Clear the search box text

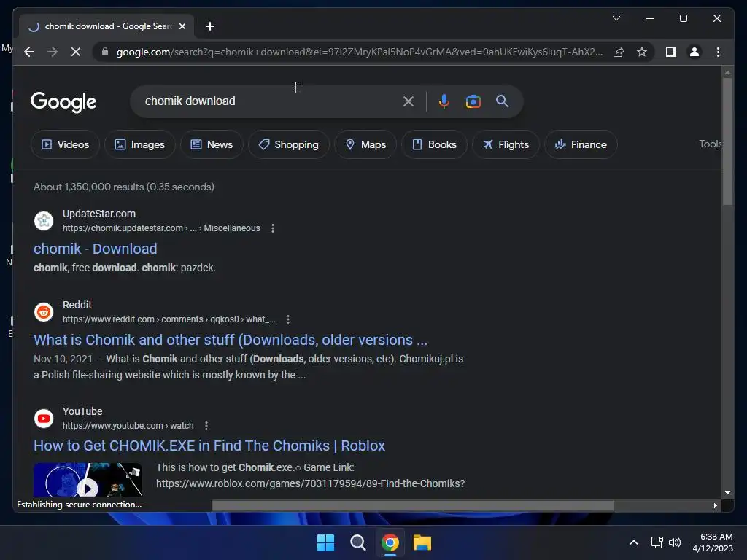(409, 101)
